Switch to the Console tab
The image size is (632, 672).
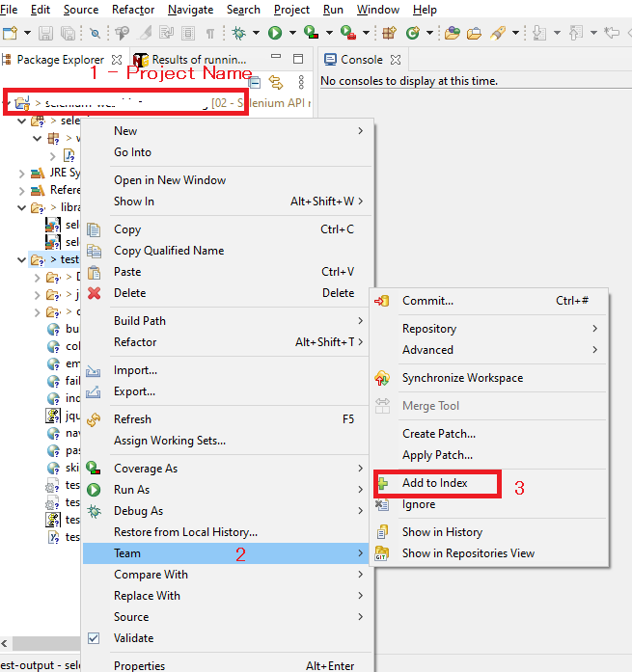[x=362, y=60]
